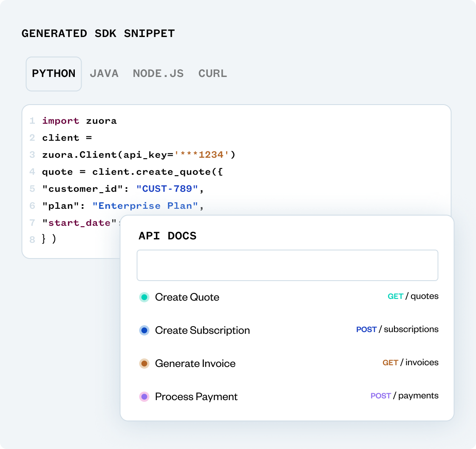Click the "start_date" key in code

tap(79, 223)
